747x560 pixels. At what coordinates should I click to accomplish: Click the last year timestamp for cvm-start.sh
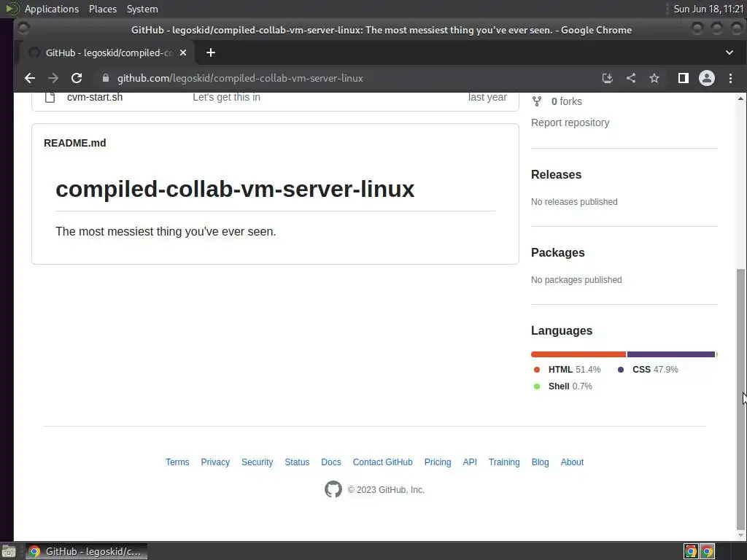[x=487, y=97]
